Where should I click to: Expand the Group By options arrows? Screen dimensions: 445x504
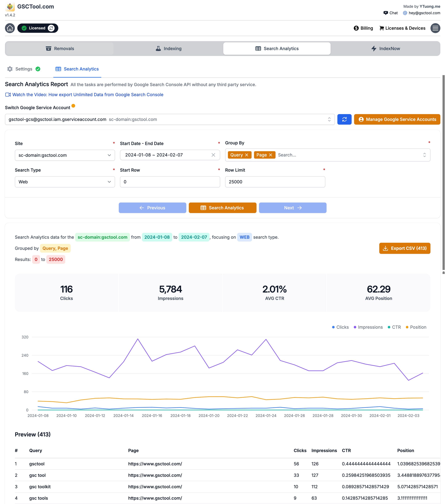(x=424, y=155)
